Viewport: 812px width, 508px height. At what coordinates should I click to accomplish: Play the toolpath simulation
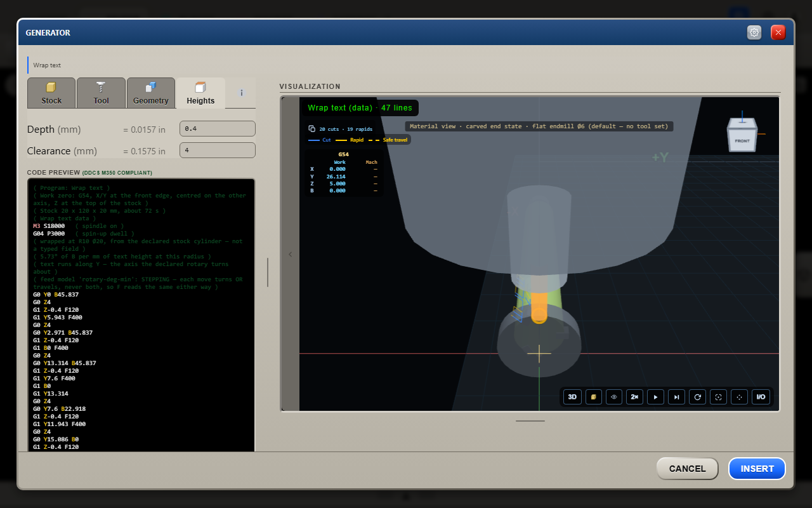pos(656,397)
